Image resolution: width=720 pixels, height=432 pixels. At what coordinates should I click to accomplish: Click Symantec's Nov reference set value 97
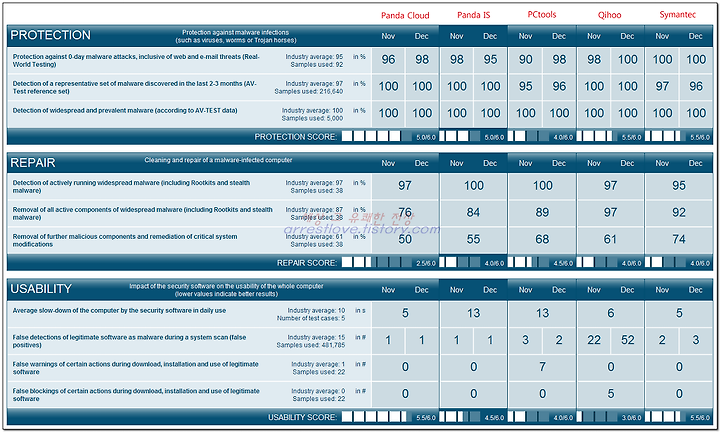tap(662, 86)
